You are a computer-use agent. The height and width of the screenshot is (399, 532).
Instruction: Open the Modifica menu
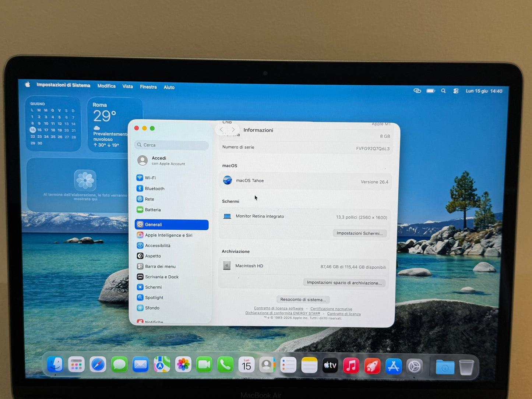pos(106,86)
